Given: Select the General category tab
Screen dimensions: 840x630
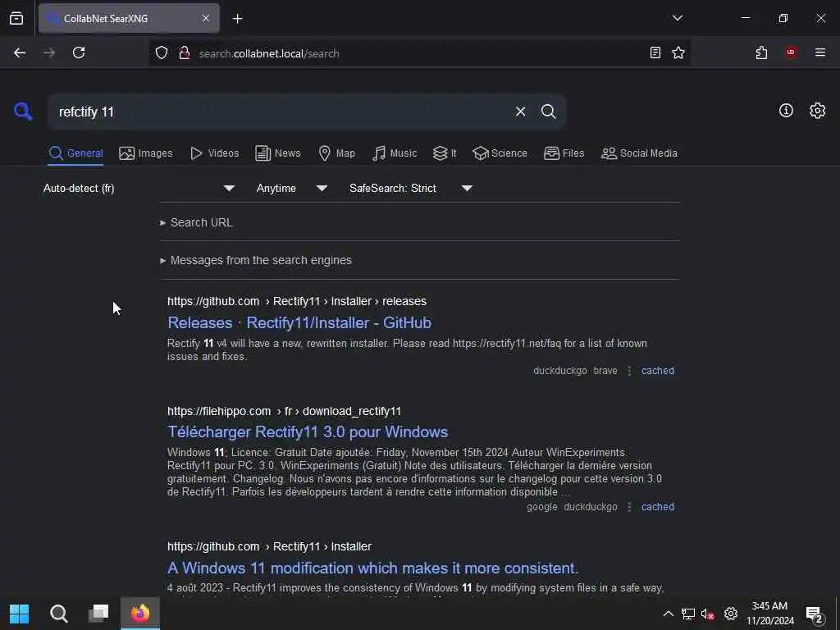Looking at the screenshot, I should 75,153.
